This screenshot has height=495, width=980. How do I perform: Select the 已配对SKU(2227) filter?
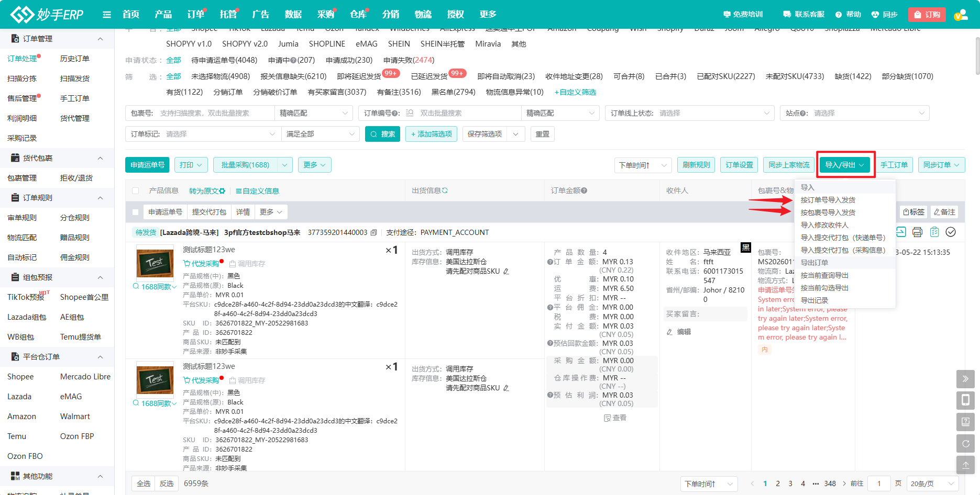(726, 76)
